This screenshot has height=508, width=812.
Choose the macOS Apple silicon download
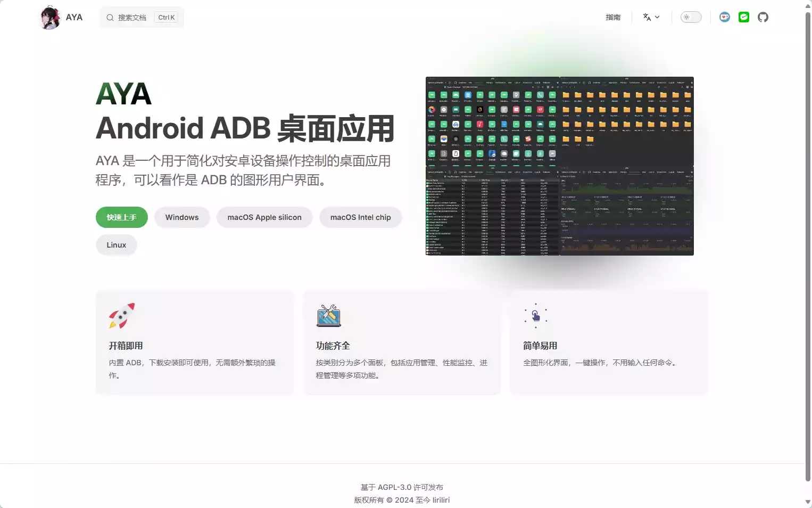[x=264, y=217]
